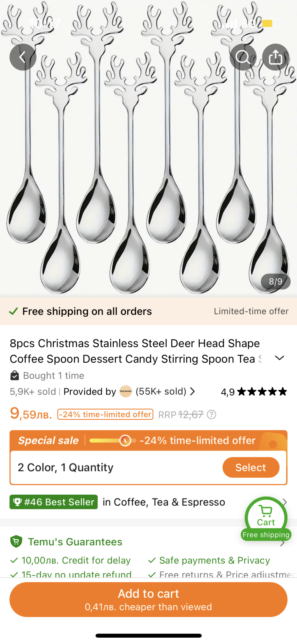The image size is (297, 644).
Task: Tap the 4,9 star rating
Action: click(254, 392)
